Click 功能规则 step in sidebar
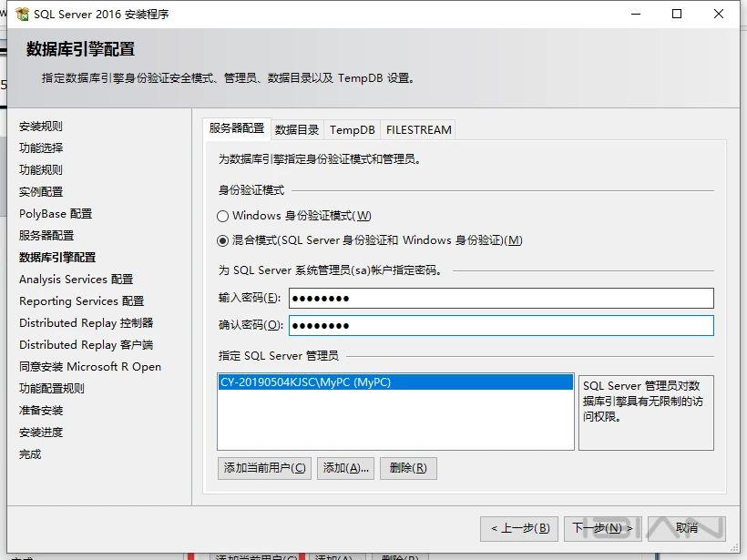747x560 pixels. pyautogui.click(x=41, y=170)
